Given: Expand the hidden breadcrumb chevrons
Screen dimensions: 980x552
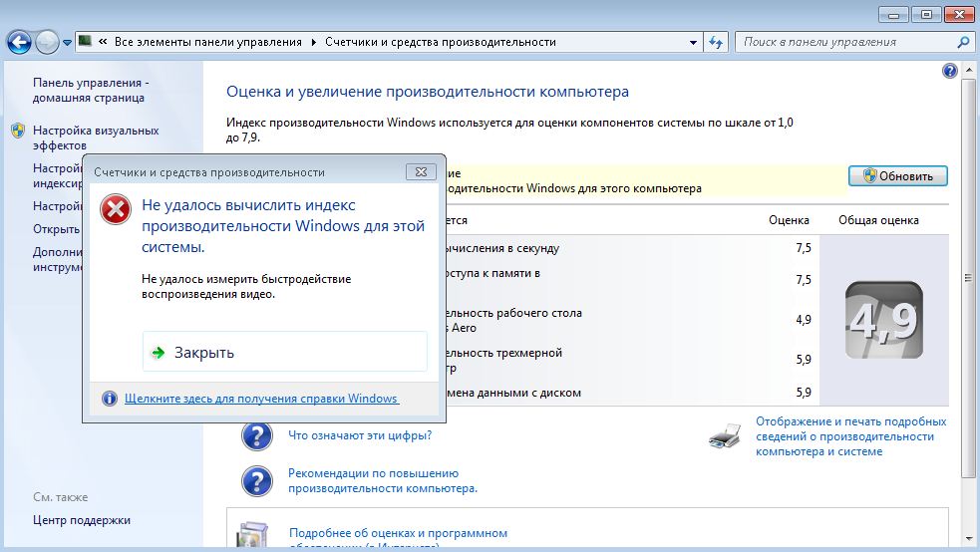Looking at the screenshot, I should [103, 42].
